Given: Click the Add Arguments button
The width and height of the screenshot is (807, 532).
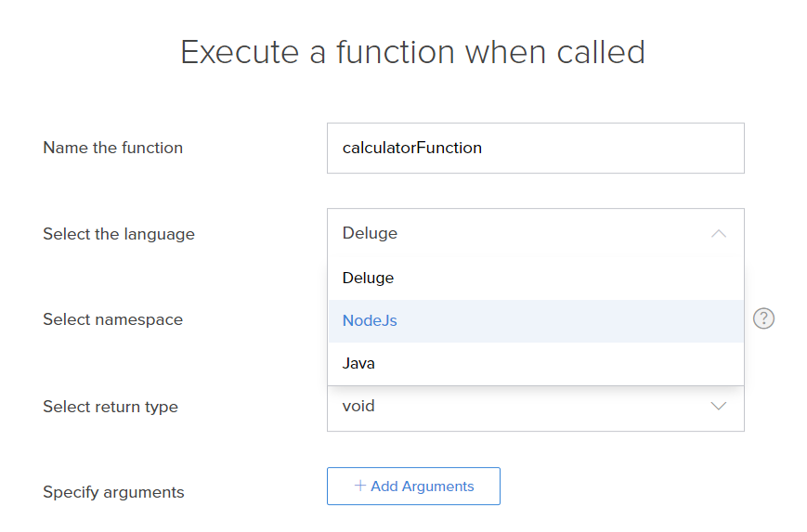Looking at the screenshot, I should point(413,486).
